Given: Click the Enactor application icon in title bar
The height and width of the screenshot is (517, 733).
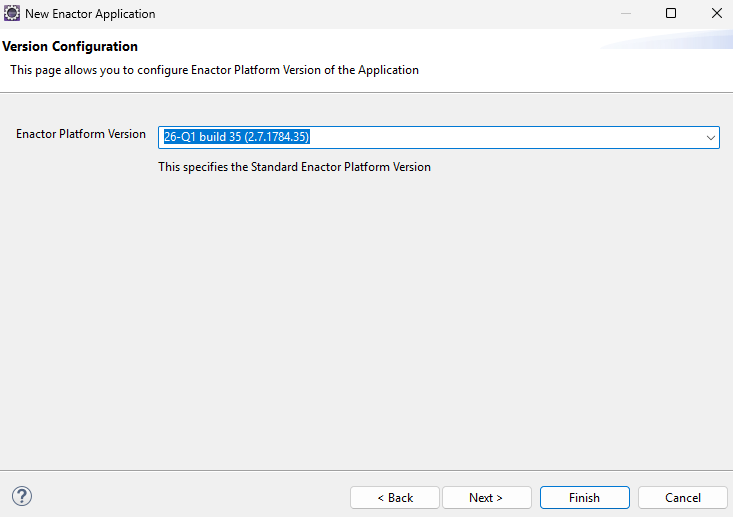Looking at the screenshot, I should (12, 14).
